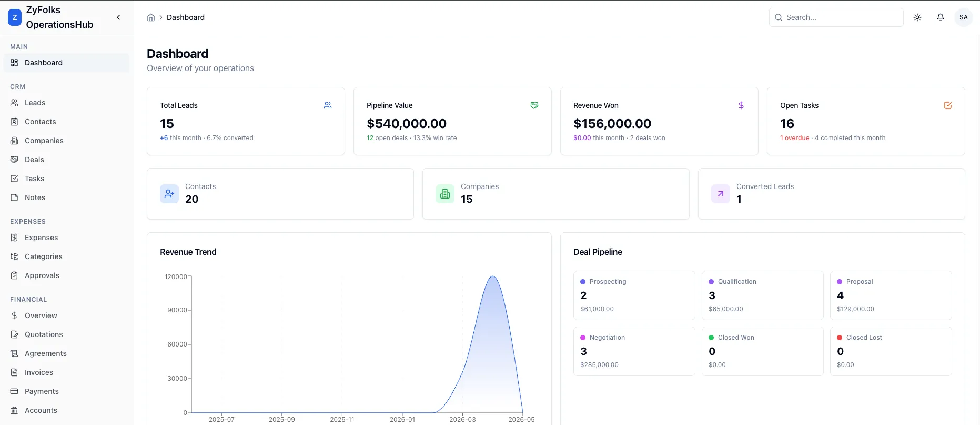Screen dimensions: 980x425
Task: Click the Quotations sidebar icon
Action: [14, 334]
